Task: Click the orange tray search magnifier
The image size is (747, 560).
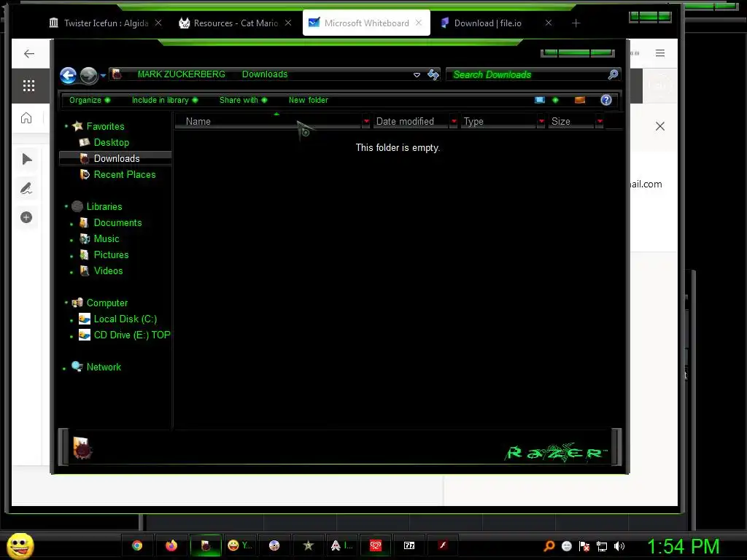Action: tap(549, 546)
